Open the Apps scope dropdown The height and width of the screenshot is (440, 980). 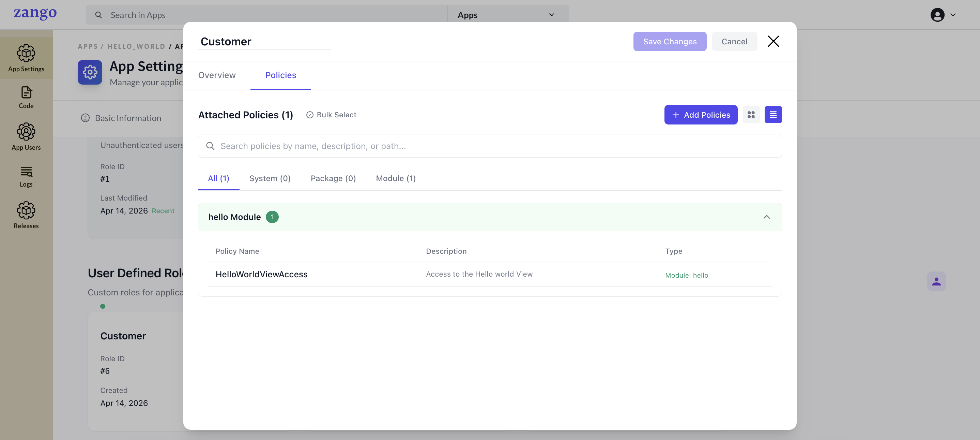click(x=507, y=15)
